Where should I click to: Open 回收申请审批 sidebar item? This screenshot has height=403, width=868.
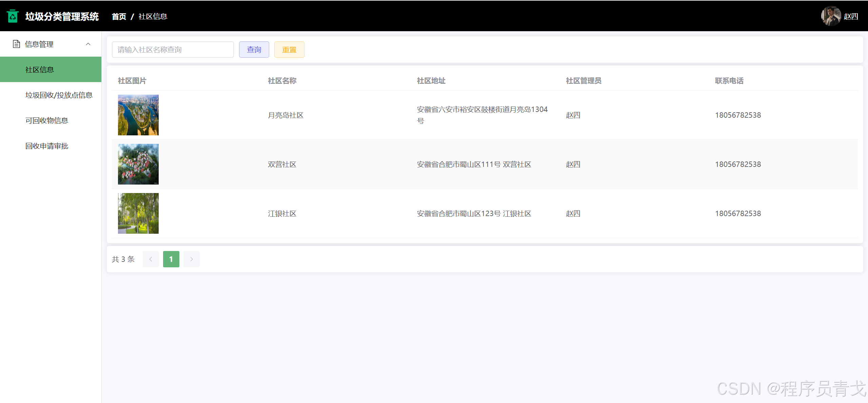tap(47, 146)
